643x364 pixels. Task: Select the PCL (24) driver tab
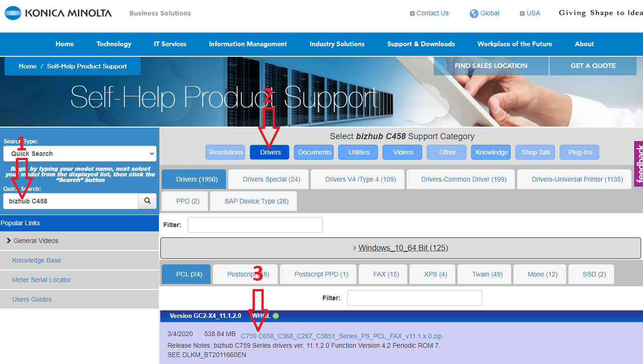(x=186, y=274)
